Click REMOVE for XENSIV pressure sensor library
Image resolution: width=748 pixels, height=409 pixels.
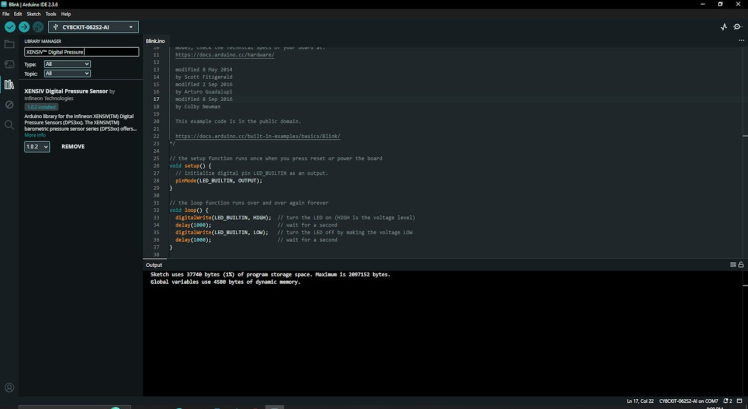coord(73,146)
